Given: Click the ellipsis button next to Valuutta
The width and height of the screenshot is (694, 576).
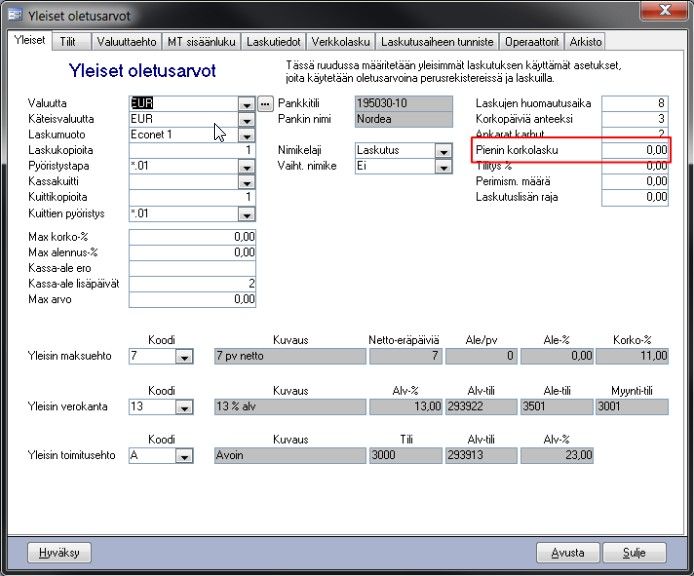Looking at the screenshot, I should (265, 104).
